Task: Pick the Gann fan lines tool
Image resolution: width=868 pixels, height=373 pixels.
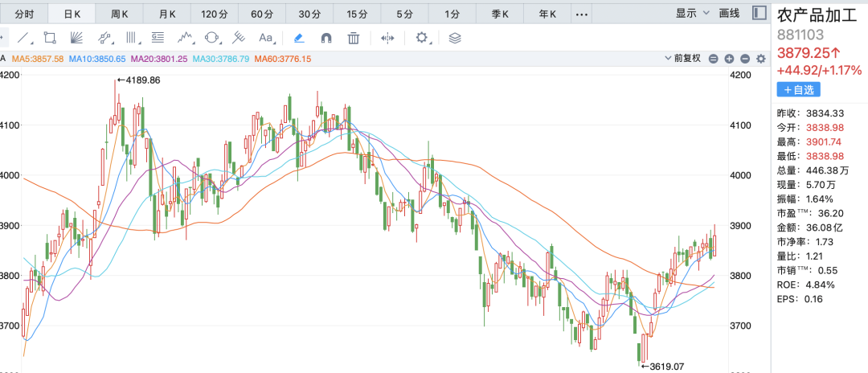Action: click(77, 37)
